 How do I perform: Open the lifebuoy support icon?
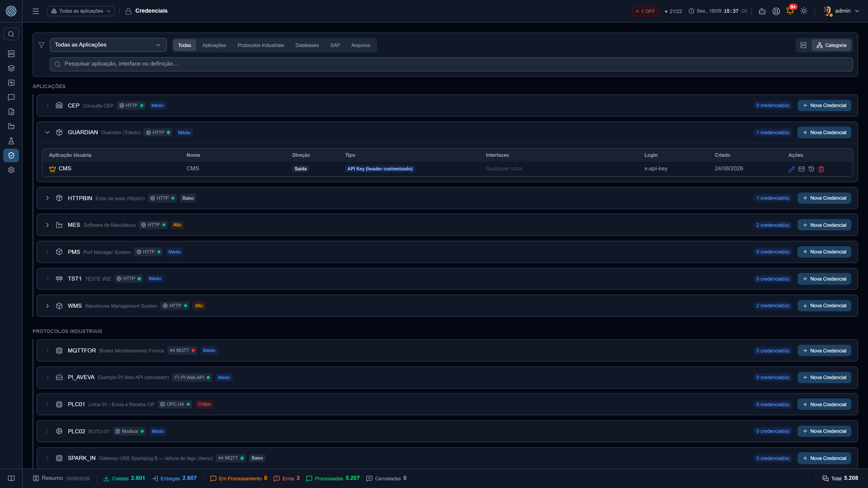pyautogui.click(x=776, y=11)
